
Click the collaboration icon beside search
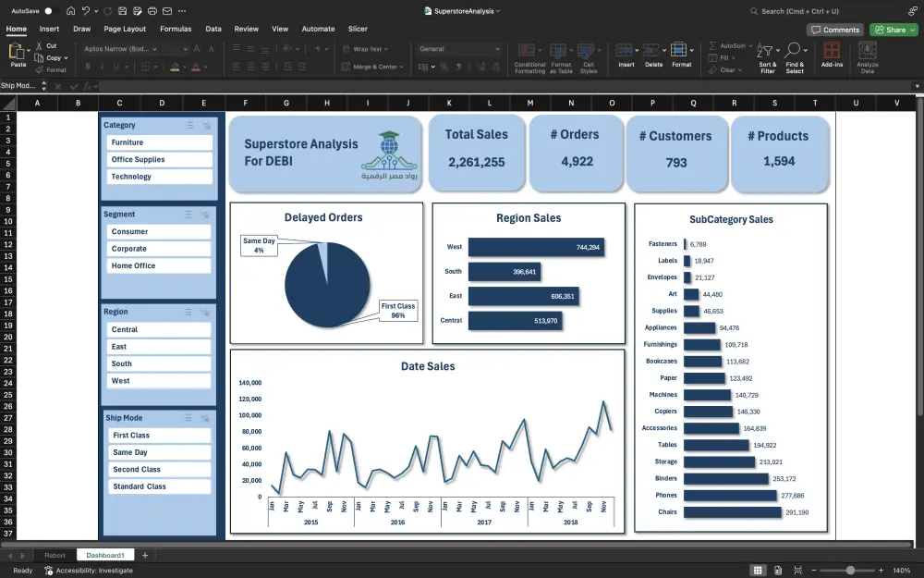(x=912, y=10)
